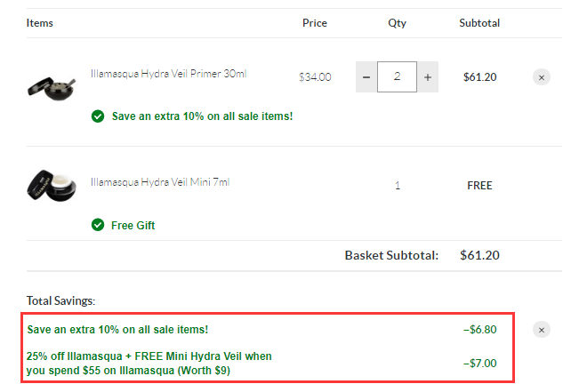Click the Free Gift label
This screenshot has width=563, height=392.
pos(133,226)
